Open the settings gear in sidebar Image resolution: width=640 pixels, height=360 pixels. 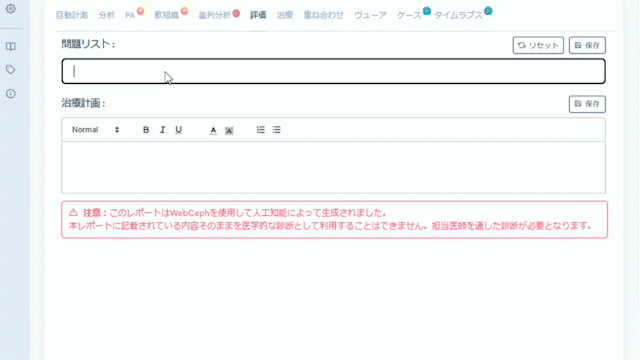click(11, 9)
